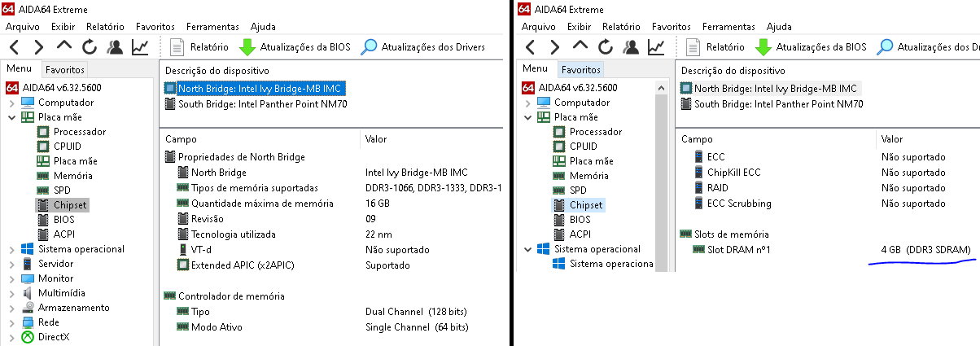Open graph icon in right window toolbar
This screenshot has height=346, width=980.
point(656,47)
